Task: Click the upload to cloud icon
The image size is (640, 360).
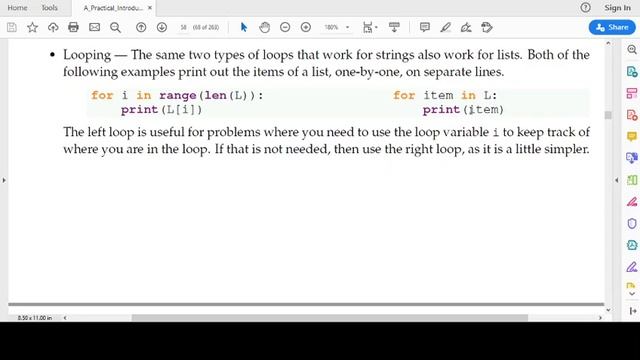Action: [x=53, y=27]
